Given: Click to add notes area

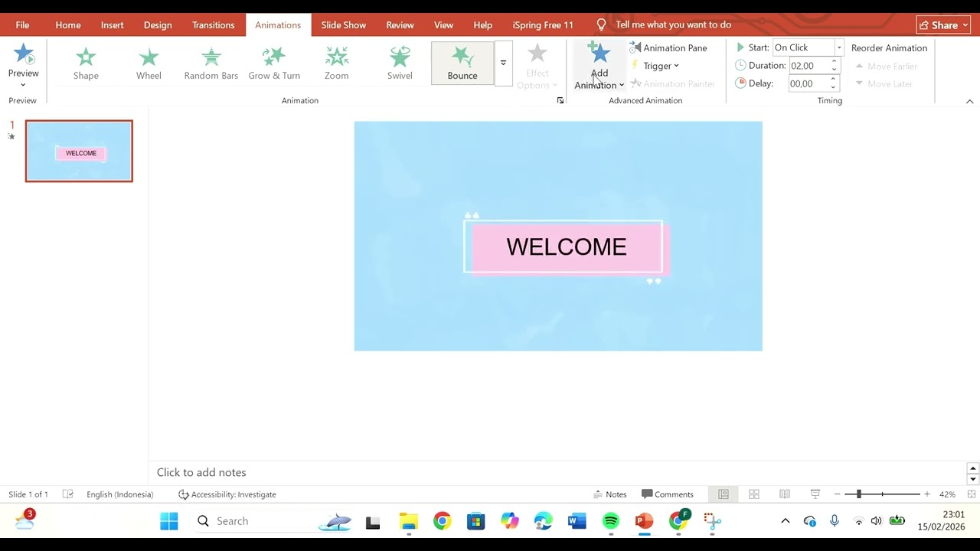Looking at the screenshot, I should 201,473.
